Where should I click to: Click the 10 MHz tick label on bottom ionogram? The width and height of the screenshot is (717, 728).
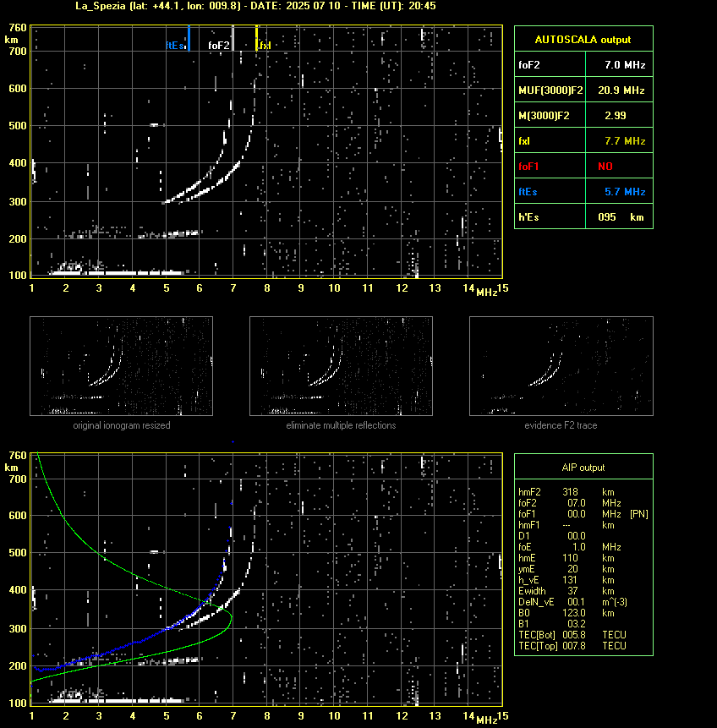[334, 716]
